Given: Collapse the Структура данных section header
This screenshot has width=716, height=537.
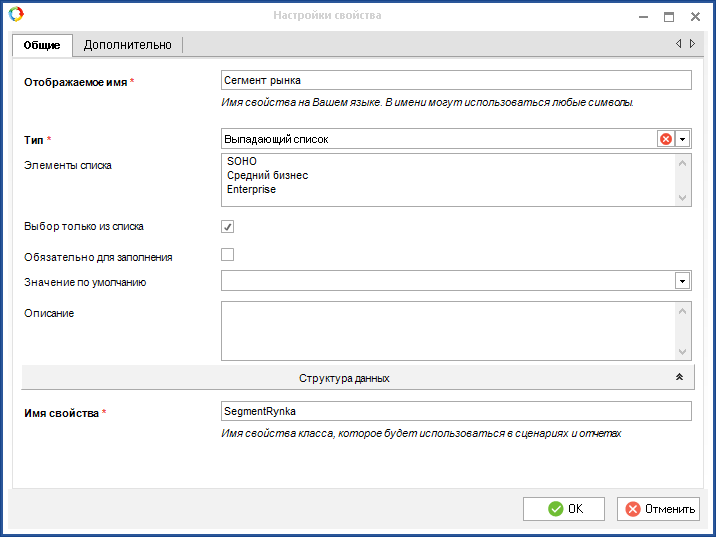Looking at the screenshot, I should [x=344, y=378].
